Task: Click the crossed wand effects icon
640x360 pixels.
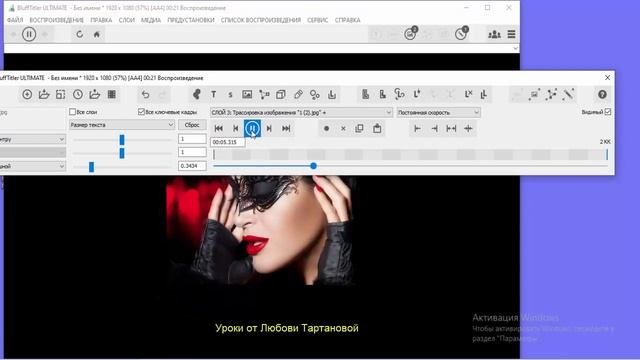Action: [x=568, y=95]
